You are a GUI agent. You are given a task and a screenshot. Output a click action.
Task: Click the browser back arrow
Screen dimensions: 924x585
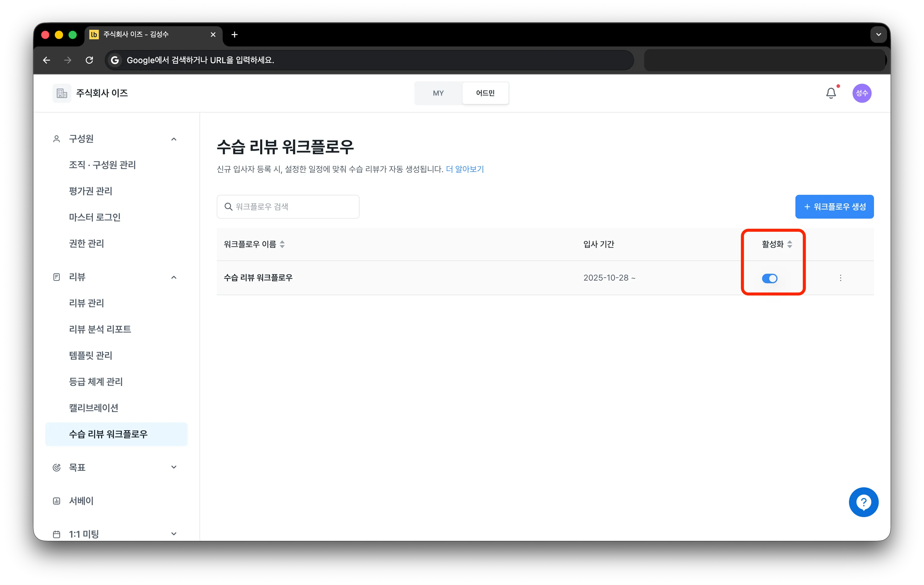[46, 60]
